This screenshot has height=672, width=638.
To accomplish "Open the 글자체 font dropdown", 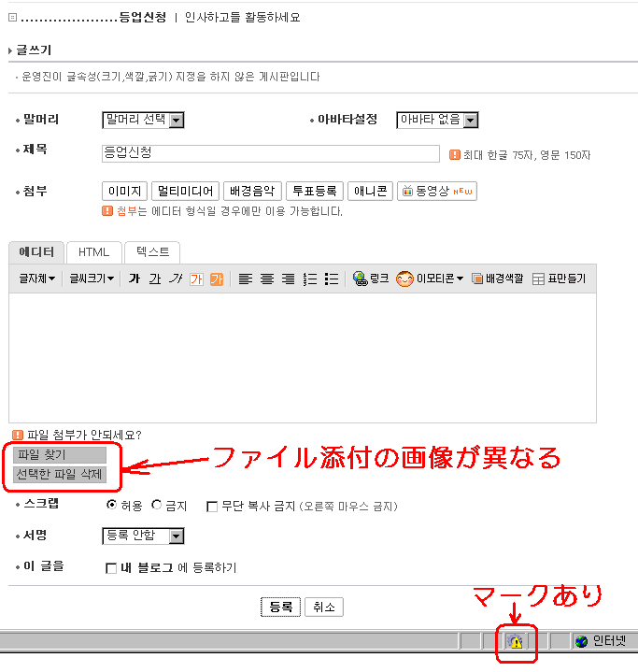I will [x=36, y=279].
